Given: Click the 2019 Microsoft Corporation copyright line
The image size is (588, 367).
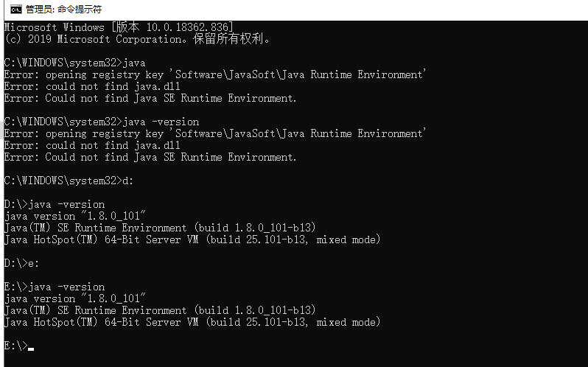Looking at the screenshot, I should (x=138, y=39).
